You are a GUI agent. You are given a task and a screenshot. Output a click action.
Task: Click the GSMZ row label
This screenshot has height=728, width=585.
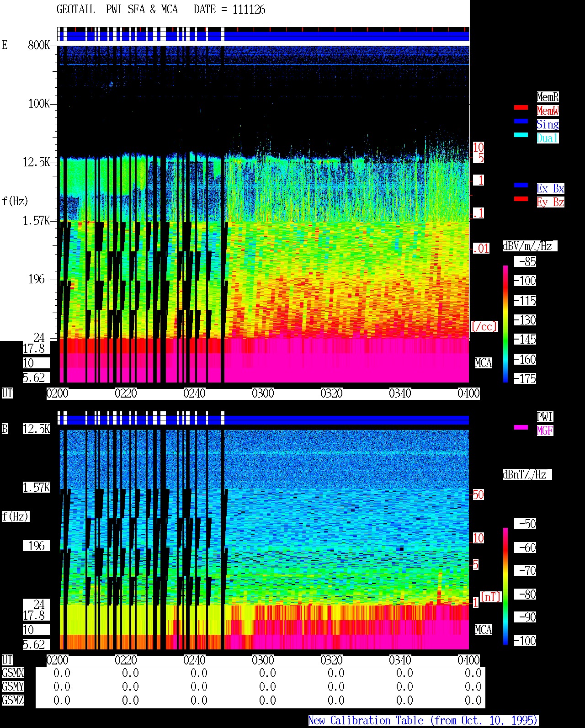coord(13,700)
